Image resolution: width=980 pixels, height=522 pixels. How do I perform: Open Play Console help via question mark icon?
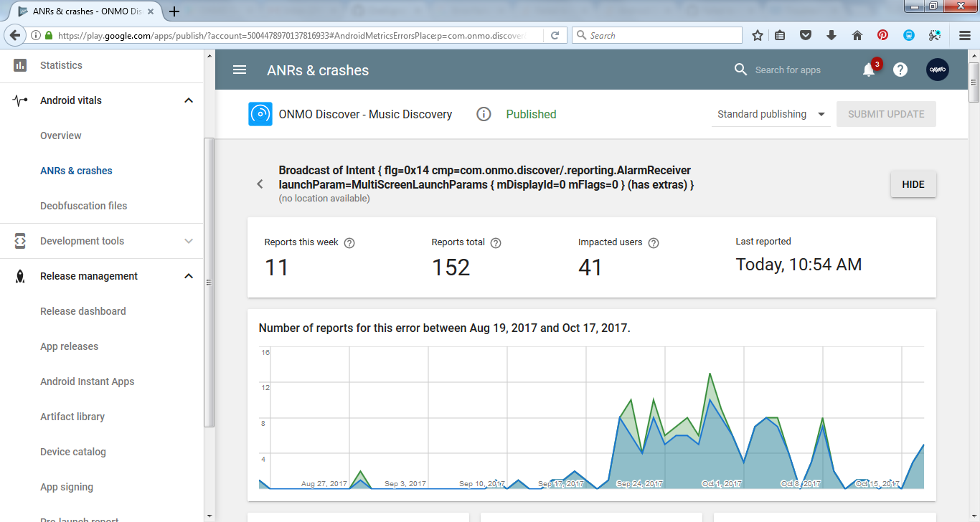coord(900,70)
